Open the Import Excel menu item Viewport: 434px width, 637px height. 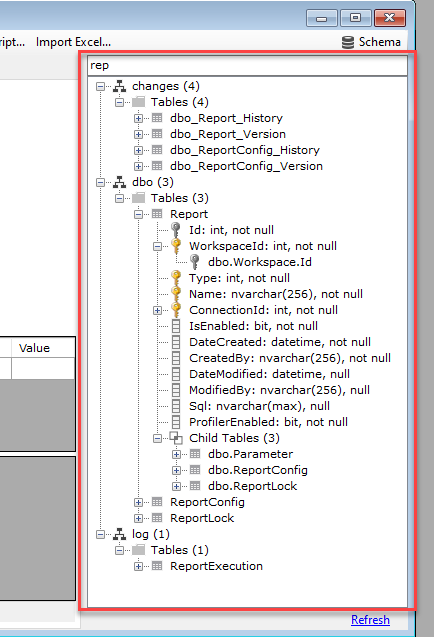(73, 42)
